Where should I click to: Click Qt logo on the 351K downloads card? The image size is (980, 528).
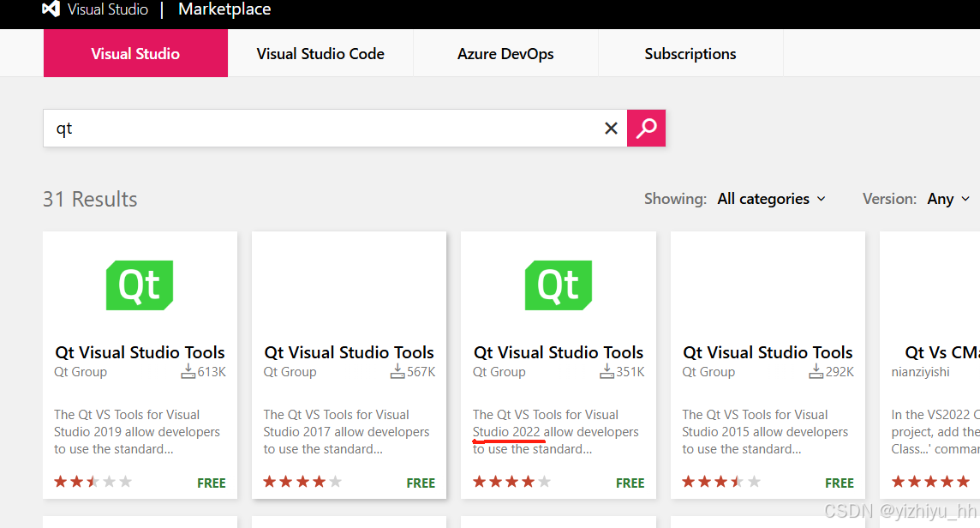[559, 285]
